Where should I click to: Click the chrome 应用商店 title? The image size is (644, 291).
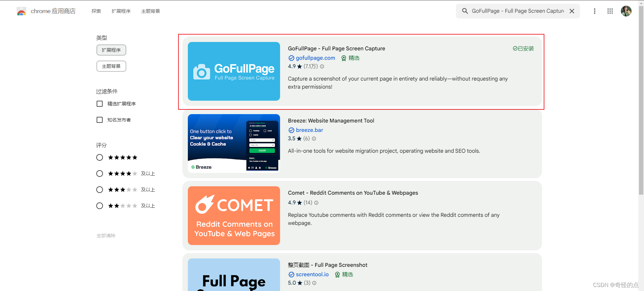coord(53,11)
